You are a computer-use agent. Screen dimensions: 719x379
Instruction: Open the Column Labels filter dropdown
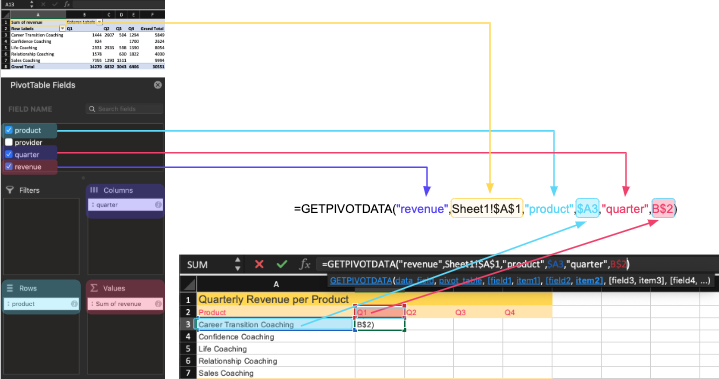pos(99,22)
